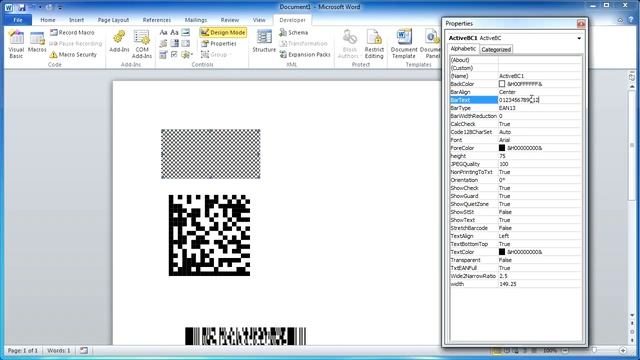Insert a Check Box content control

[x=174, y=54]
